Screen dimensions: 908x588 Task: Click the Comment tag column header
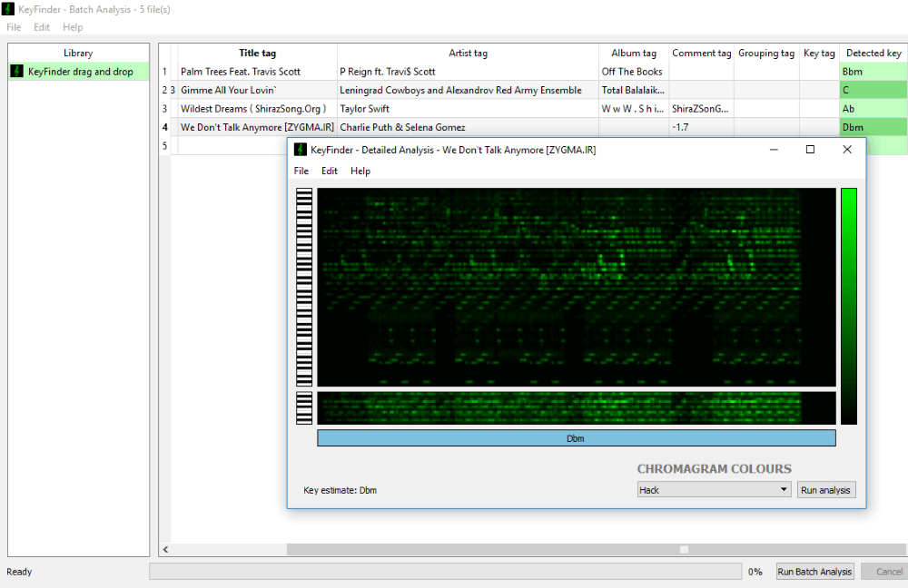click(701, 53)
